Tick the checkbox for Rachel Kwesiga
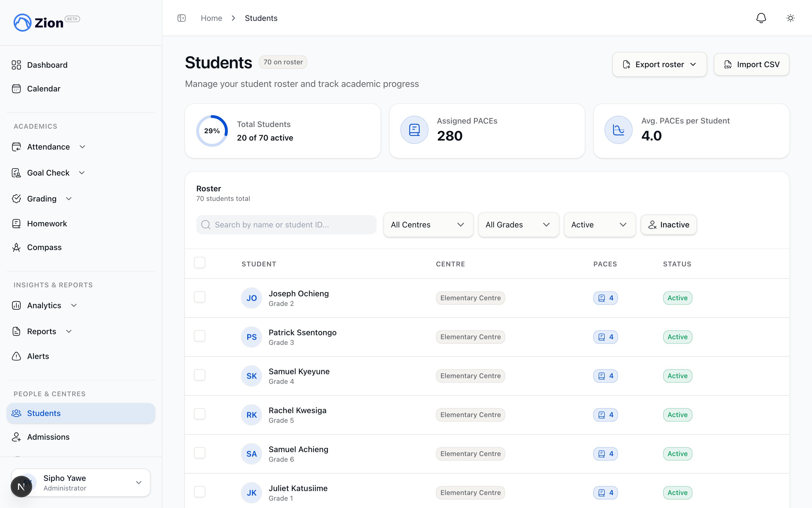The height and width of the screenshot is (508, 812). [200, 414]
